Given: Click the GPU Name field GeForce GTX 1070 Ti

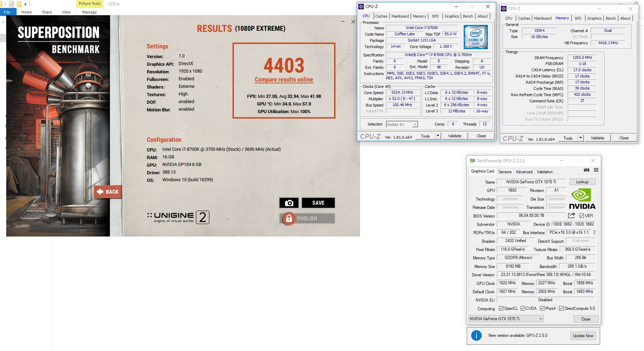Looking at the screenshot, I should coord(531,182).
